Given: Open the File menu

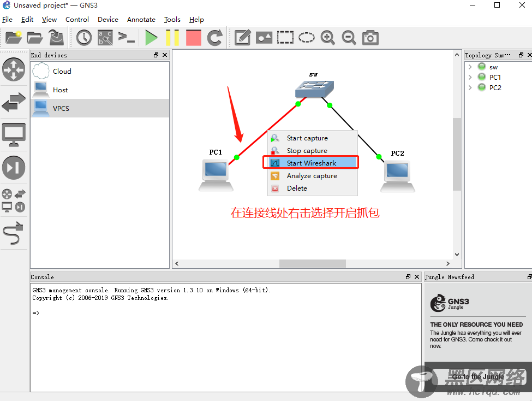Looking at the screenshot, I should pyautogui.click(x=7, y=19).
